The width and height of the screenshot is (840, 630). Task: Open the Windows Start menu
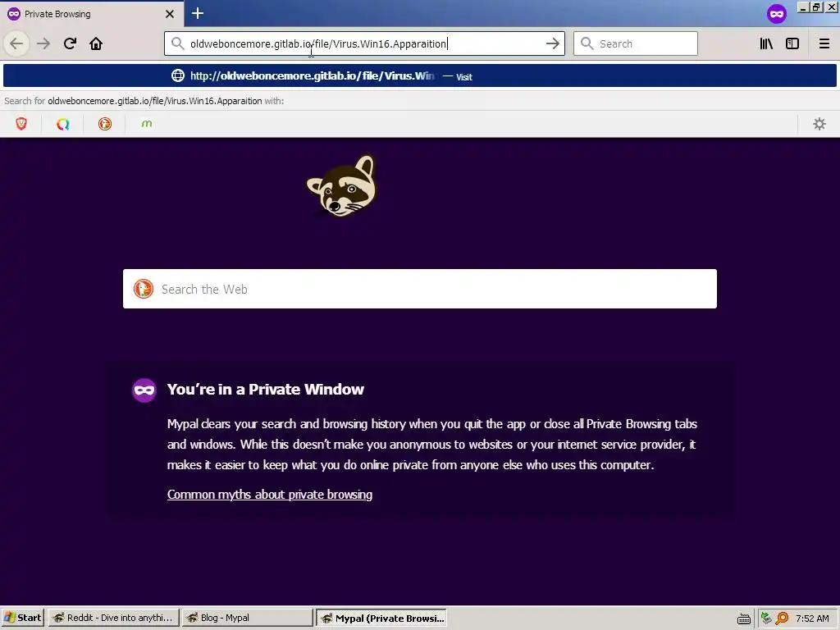point(23,618)
